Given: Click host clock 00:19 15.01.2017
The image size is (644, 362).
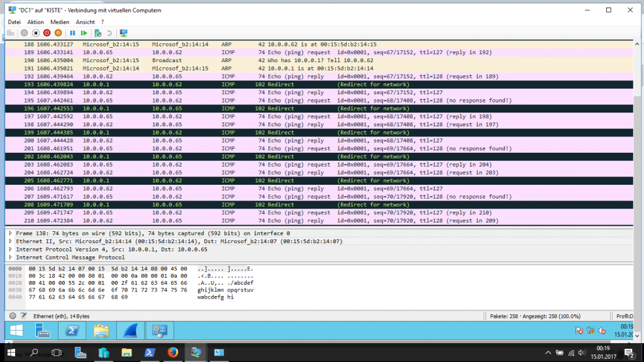Looking at the screenshot, I should click(x=603, y=353).
